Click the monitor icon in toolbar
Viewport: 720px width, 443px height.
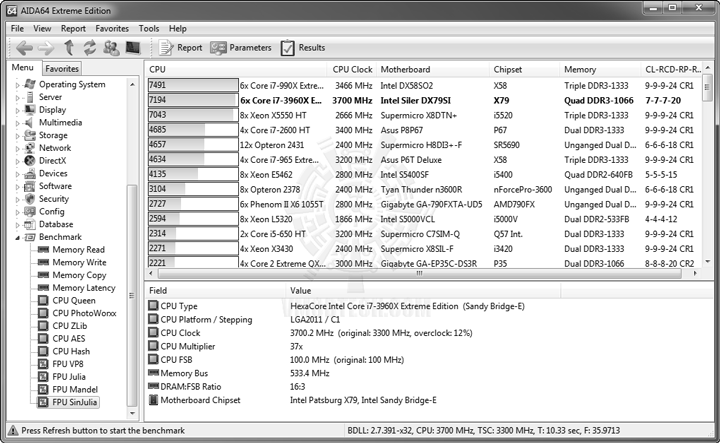tap(133, 47)
